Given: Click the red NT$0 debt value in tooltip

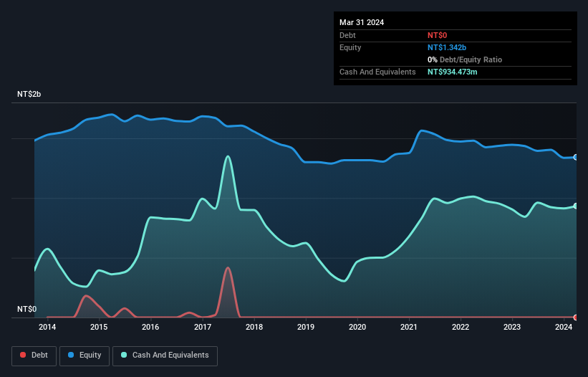Looking at the screenshot, I should pos(438,35).
